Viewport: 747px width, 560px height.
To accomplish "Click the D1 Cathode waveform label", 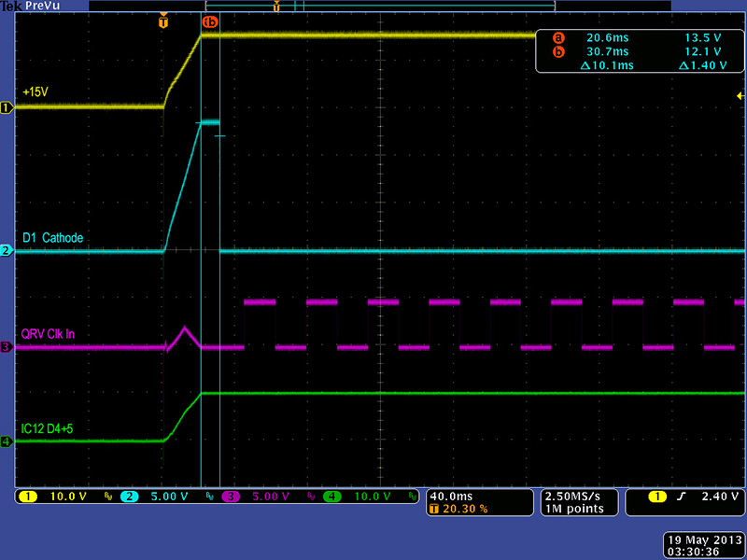I will [52, 238].
